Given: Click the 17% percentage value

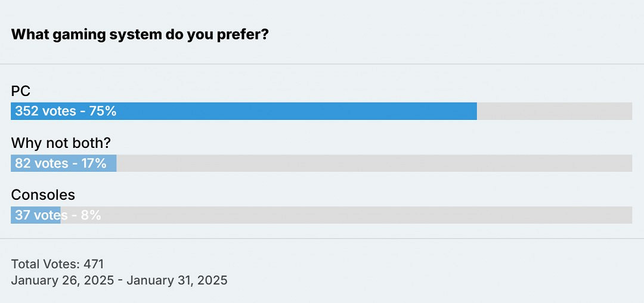Looking at the screenshot, I should (x=94, y=163).
